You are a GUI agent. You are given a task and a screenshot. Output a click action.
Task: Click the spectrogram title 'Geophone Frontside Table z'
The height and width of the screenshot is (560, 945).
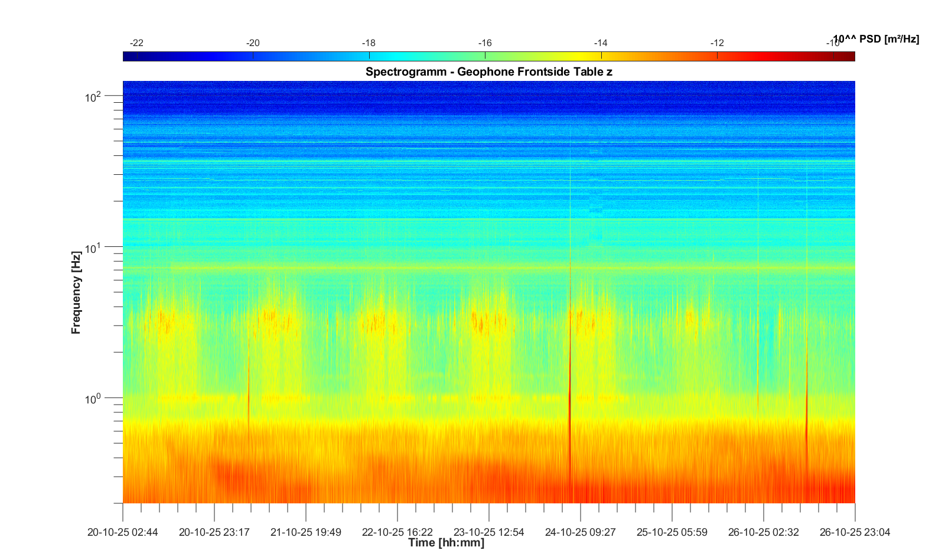click(488, 72)
